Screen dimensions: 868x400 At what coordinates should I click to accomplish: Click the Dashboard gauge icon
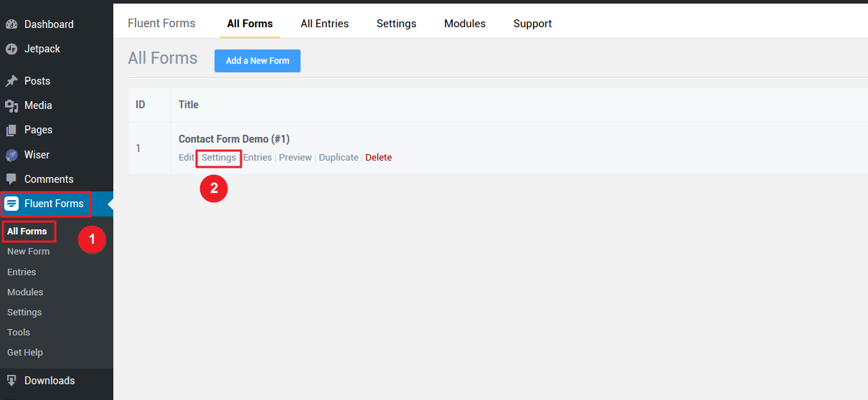(x=11, y=24)
